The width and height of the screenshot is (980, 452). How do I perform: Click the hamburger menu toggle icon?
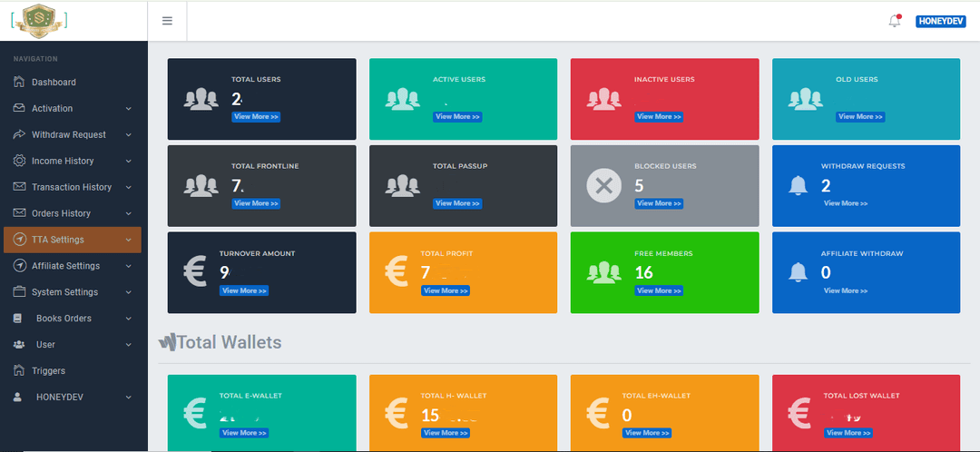(x=167, y=21)
